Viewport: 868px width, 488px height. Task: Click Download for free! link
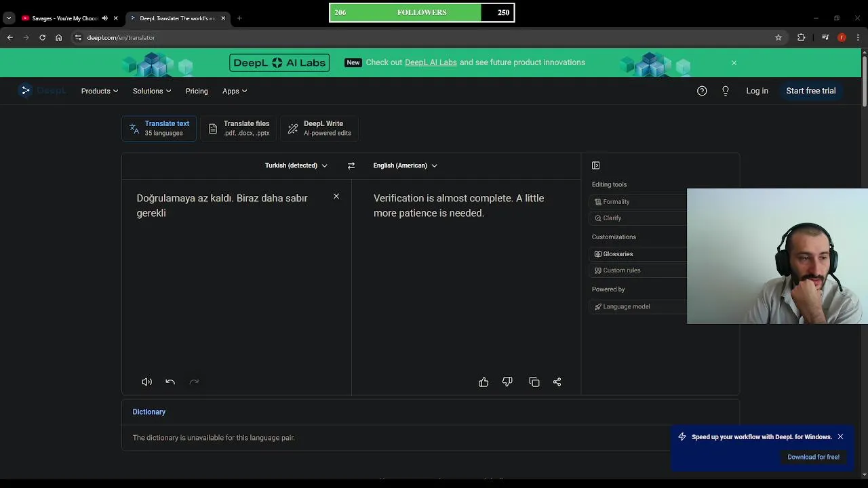813,457
